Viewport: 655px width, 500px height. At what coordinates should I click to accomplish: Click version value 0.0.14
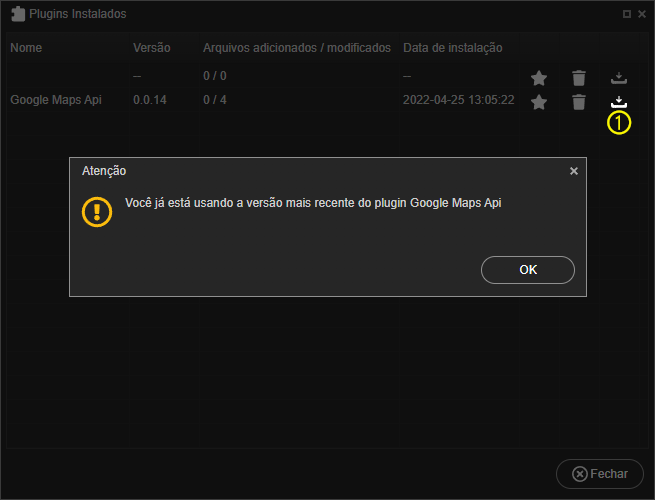(x=150, y=100)
